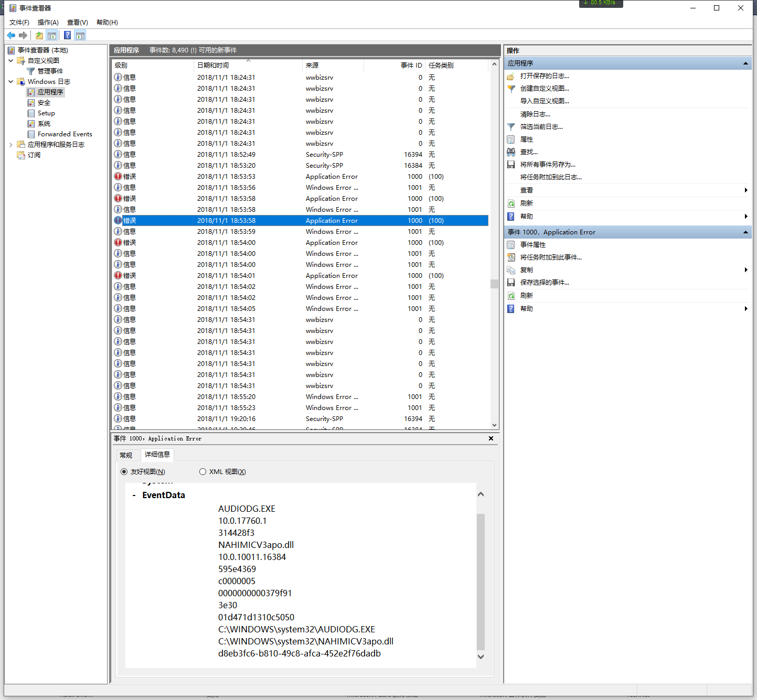
Task: Click the 查找 binoculars icon
Action: pos(511,152)
